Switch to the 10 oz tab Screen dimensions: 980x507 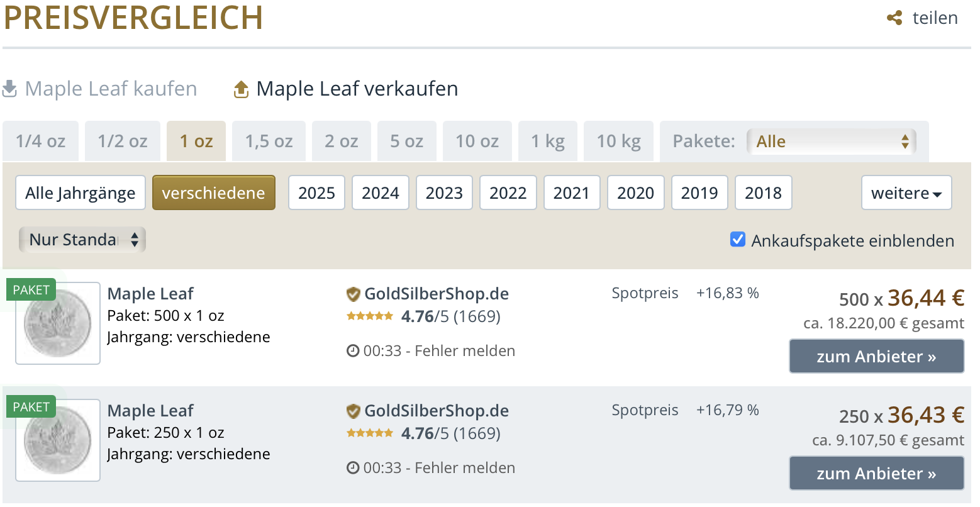coord(477,142)
